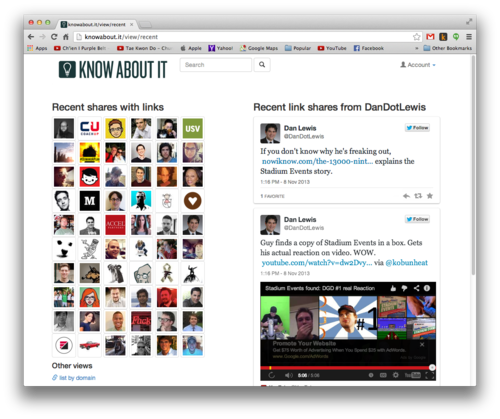Like the video with thumbs up icon
Viewport: 500px width, 419px height.
(393, 288)
